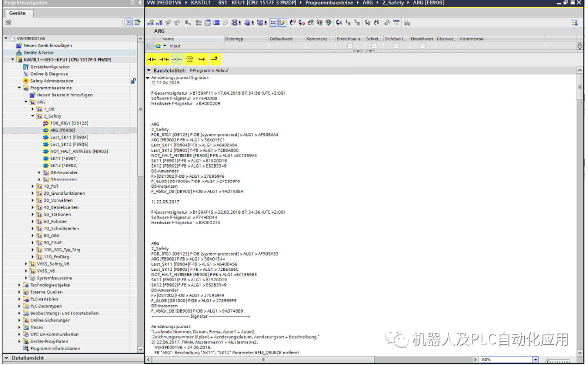Insert a normally closed contact from favorites
588x365 pixels.
tap(164, 59)
